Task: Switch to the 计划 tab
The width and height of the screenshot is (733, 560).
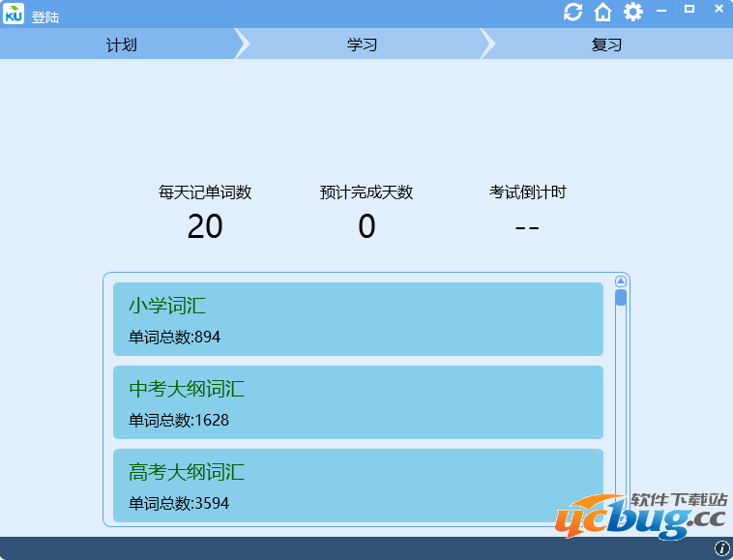Action: [x=121, y=44]
